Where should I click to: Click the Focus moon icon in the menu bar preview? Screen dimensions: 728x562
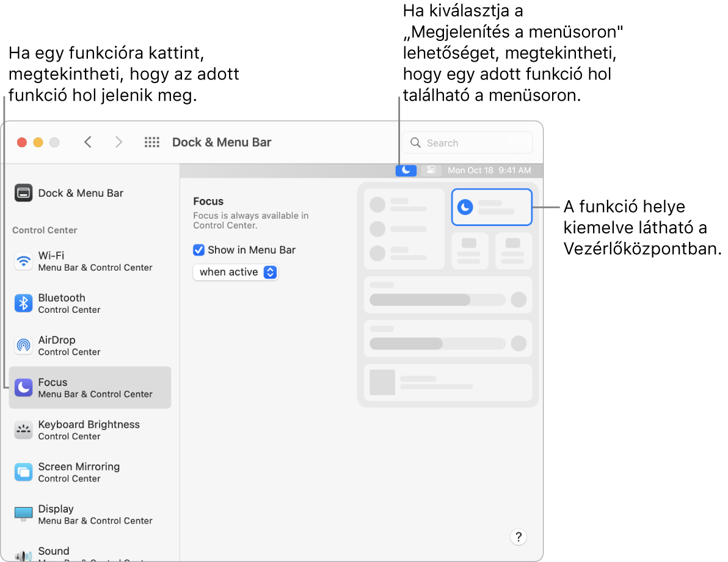(x=406, y=170)
